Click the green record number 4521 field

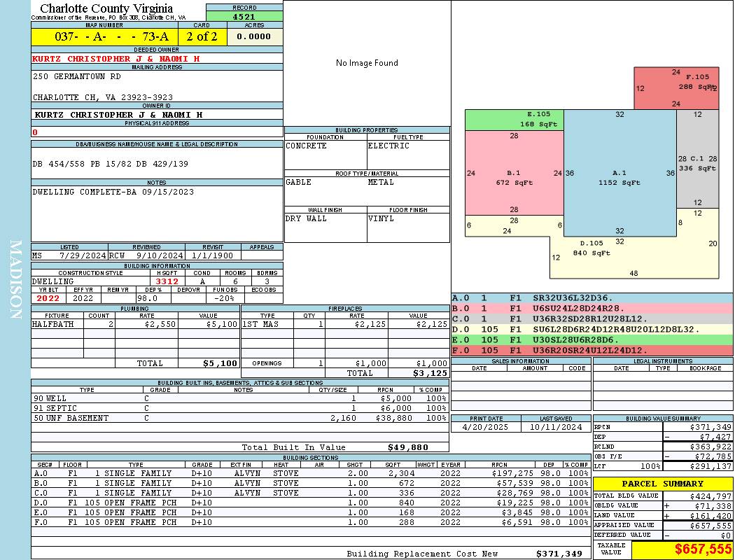coord(244,16)
